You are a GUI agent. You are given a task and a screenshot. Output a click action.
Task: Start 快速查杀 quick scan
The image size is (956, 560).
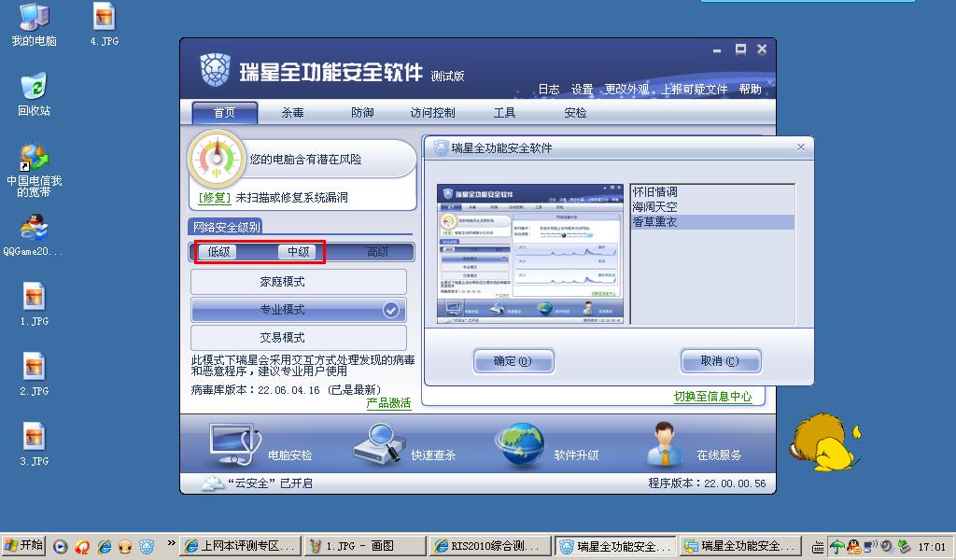pos(403,447)
